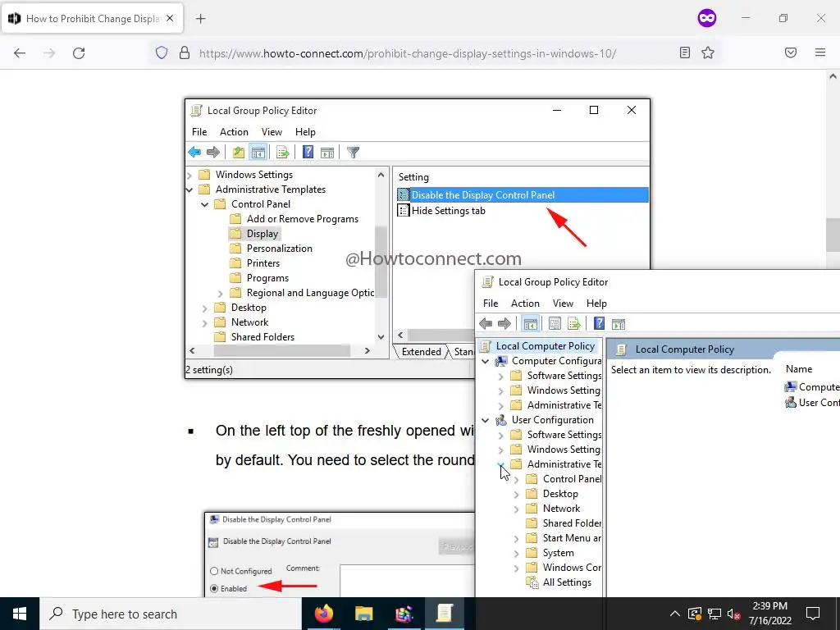
Task: Click 'Type here to search' taskbar box
Action: (171, 614)
